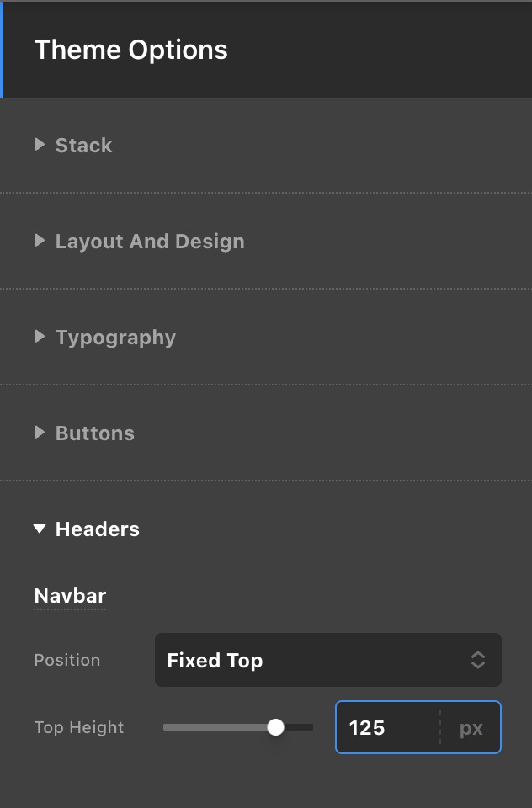The width and height of the screenshot is (532, 808).
Task: Click the triangle next to Typography
Action: click(40, 337)
